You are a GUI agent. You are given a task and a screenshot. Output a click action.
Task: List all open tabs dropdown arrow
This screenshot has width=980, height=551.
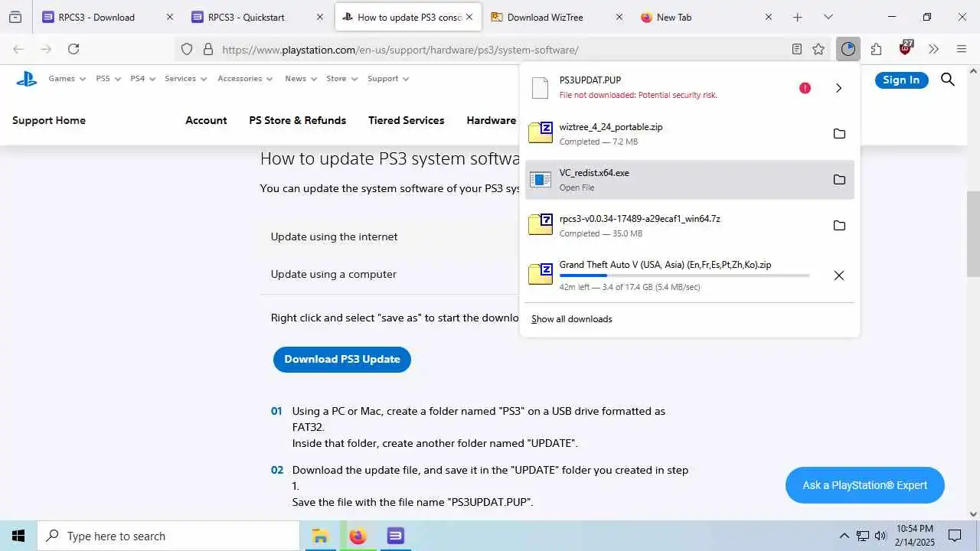click(828, 17)
